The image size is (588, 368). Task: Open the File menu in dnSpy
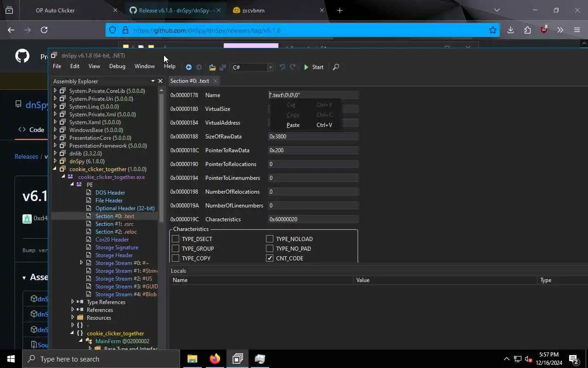coord(57,66)
